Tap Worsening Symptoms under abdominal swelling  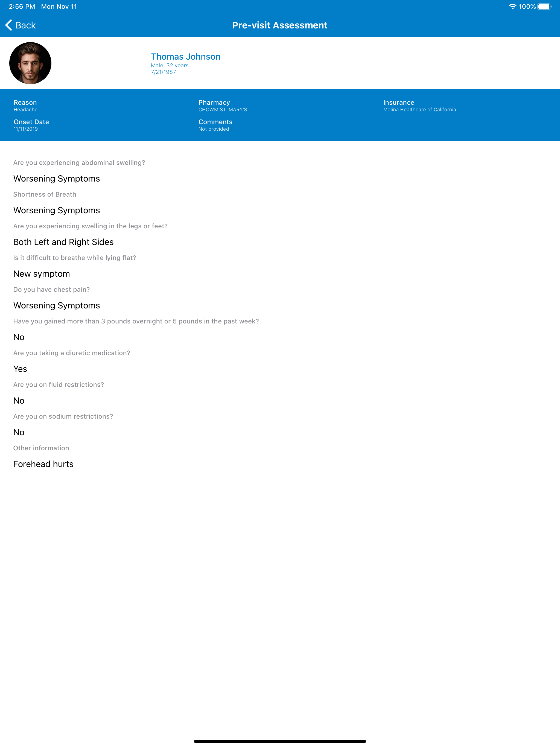point(57,179)
